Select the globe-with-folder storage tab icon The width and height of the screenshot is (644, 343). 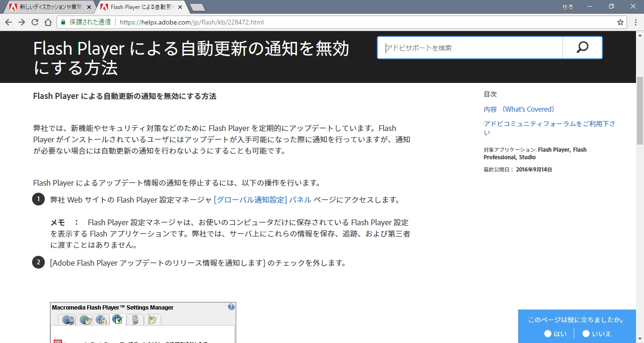point(86,320)
